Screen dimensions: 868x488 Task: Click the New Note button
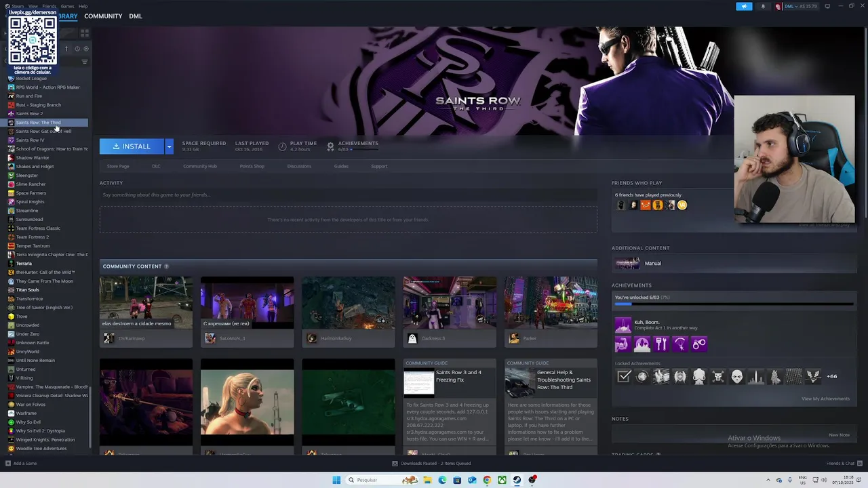click(839, 434)
